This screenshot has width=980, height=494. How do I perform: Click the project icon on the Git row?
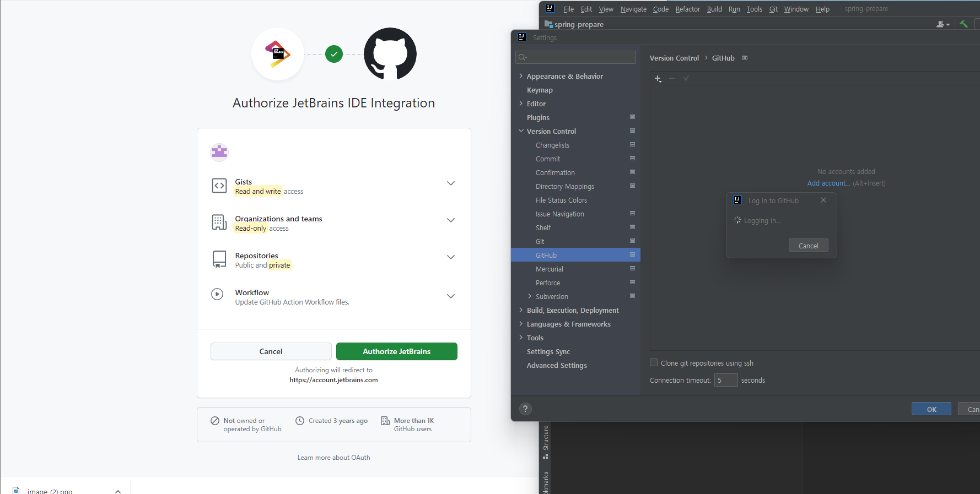(x=633, y=241)
